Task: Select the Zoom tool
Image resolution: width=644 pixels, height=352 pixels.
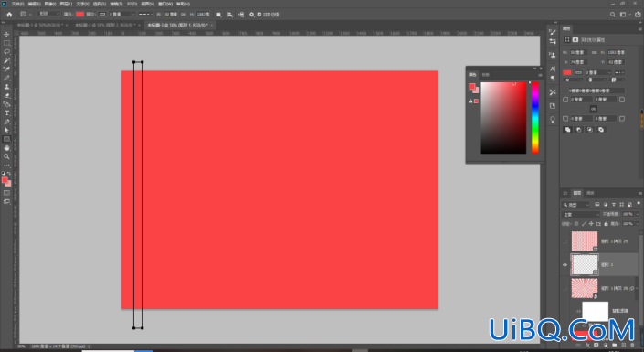Action: pos(6,156)
